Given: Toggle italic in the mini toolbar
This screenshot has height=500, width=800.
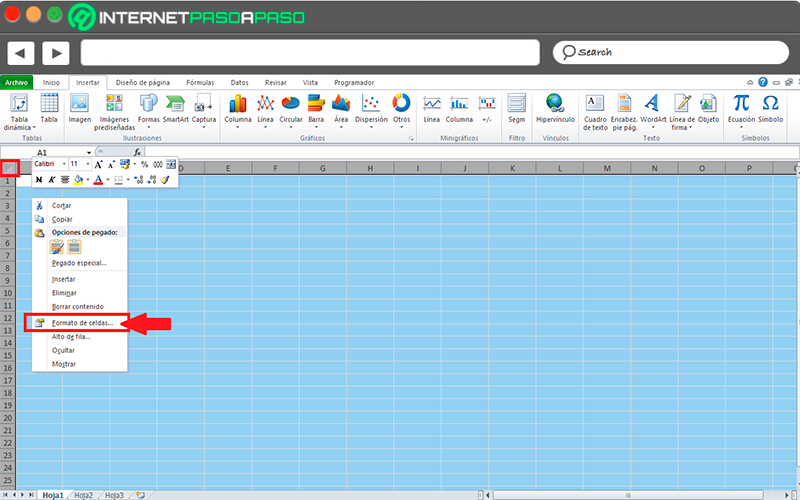Looking at the screenshot, I should click(x=52, y=180).
